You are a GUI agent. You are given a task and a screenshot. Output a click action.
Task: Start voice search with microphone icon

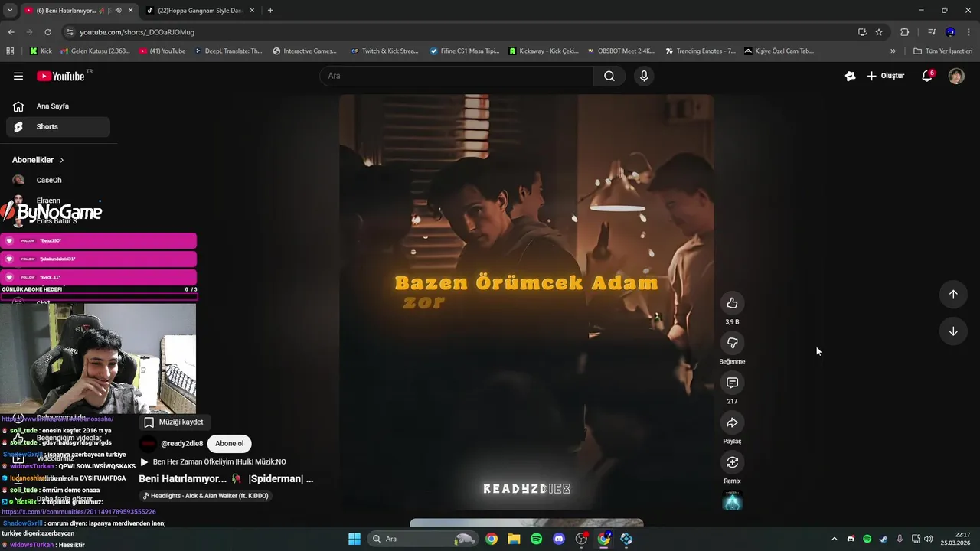644,76
